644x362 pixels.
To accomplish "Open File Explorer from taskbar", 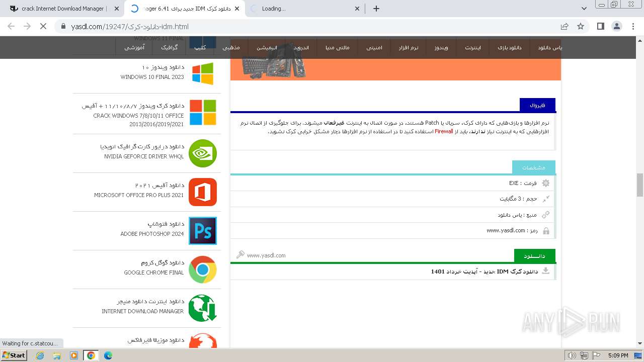I will pos(57,355).
